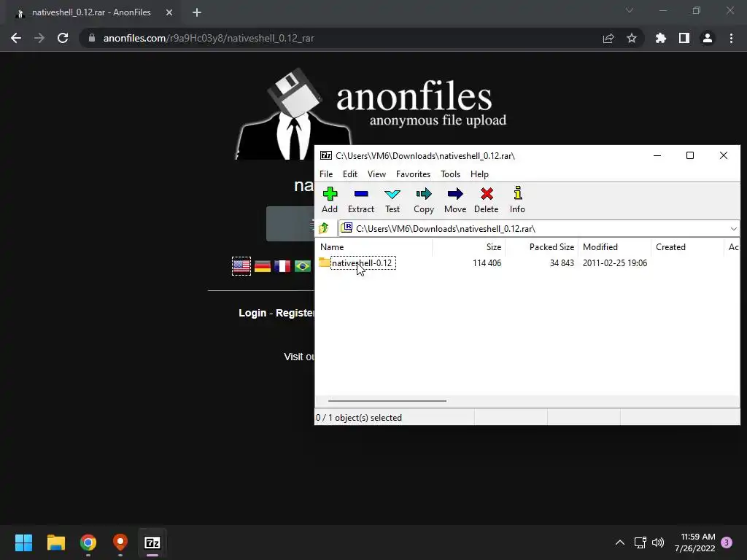
Task: Open the 7-Zip taskbar icon
Action: (152, 542)
